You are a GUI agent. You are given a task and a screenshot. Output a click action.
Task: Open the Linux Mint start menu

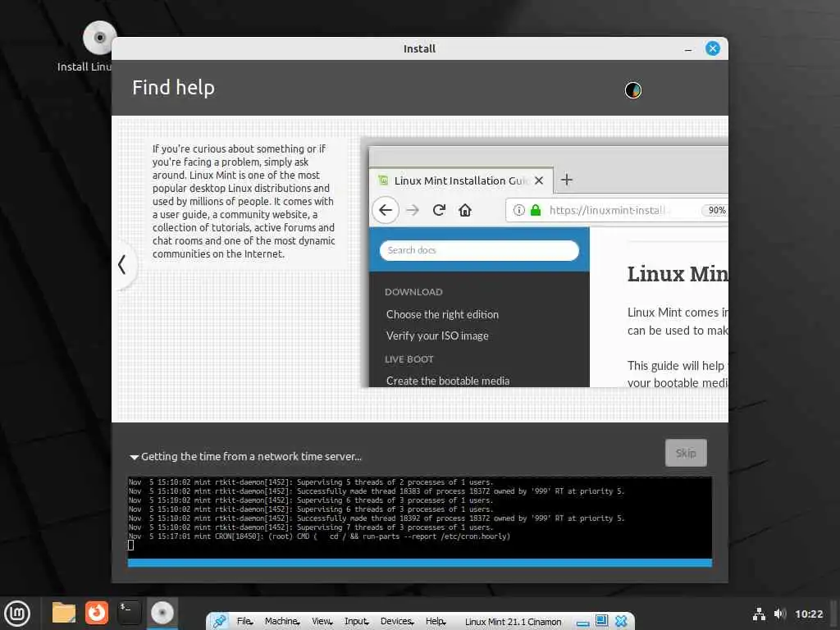[18, 614]
